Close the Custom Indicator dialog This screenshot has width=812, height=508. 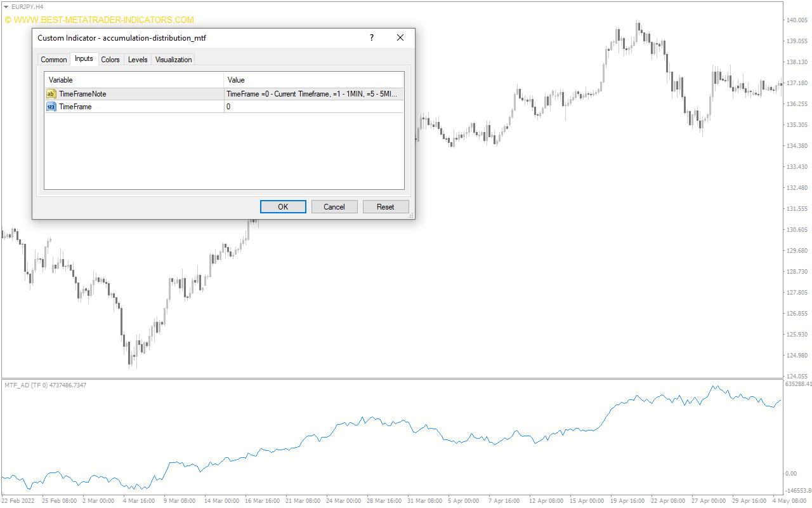pyautogui.click(x=400, y=38)
